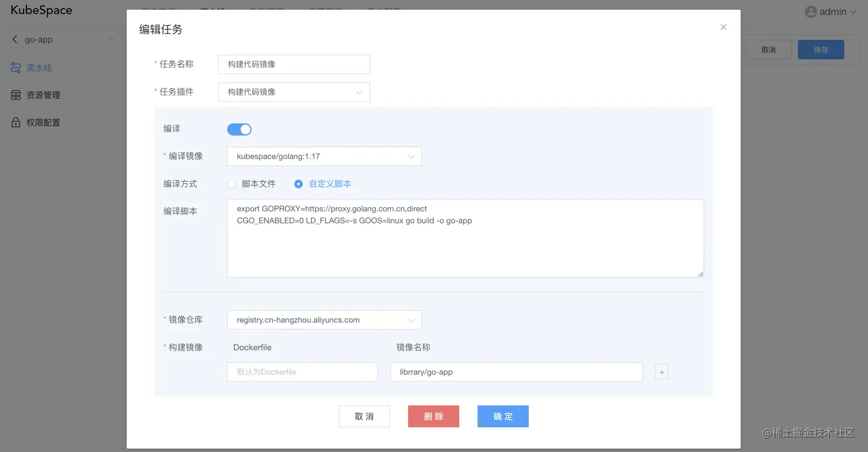The height and width of the screenshot is (452, 868).
Task: Click the go-app project name
Action: pos(39,40)
